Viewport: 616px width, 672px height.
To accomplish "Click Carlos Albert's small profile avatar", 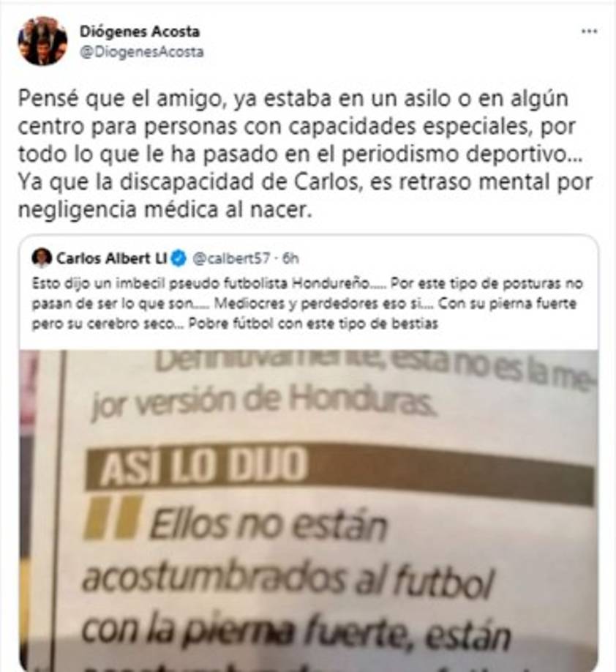I will click(42, 258).
